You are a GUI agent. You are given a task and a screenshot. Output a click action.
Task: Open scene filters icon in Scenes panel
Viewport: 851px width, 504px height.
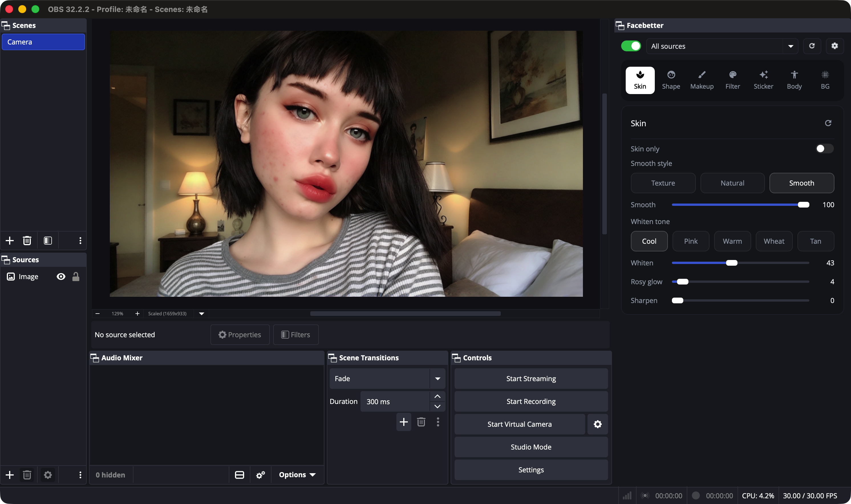(x=48, y=240)
